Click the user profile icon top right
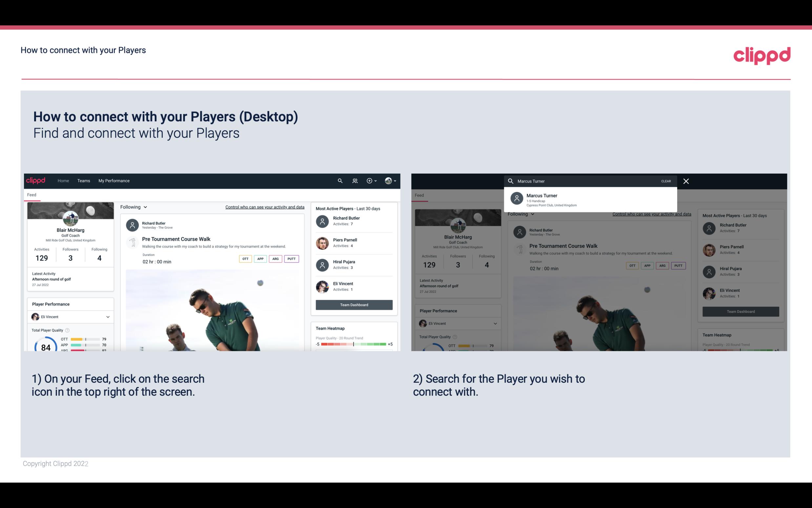Viewport: 812px width, 508px height. click(x=389, y=181)
